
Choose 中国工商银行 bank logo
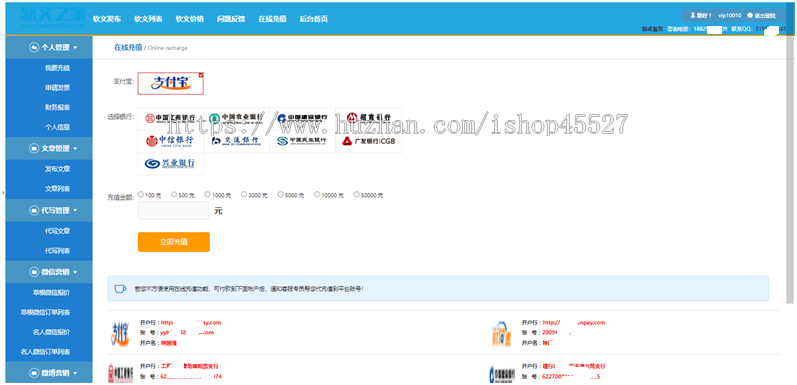coord(171,119)
